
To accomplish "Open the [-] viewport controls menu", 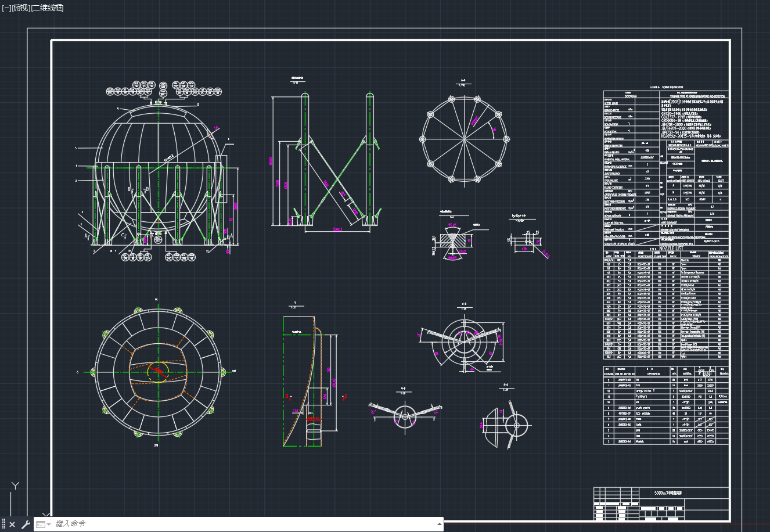I will [6, 8].
